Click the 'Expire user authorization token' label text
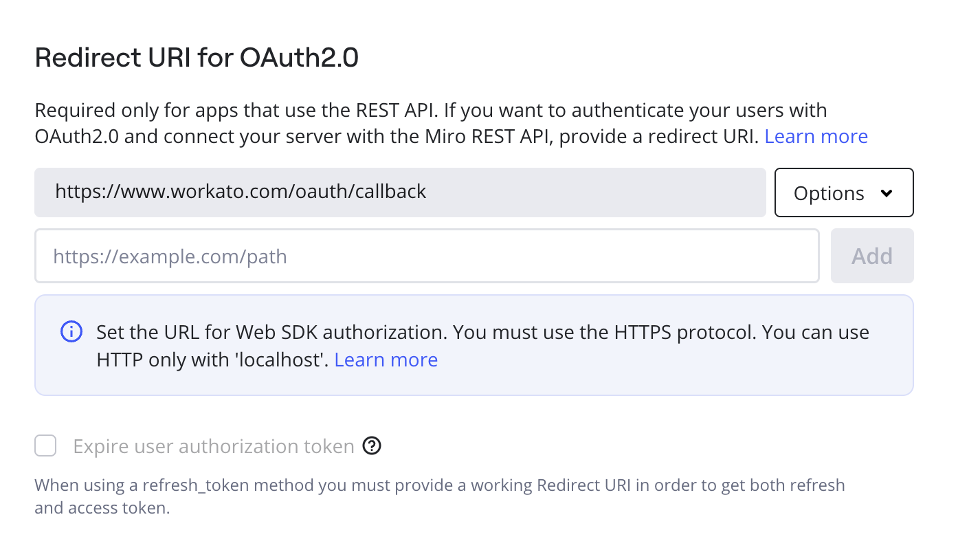This screenshot has width=980, height=550. coord(214,447)
